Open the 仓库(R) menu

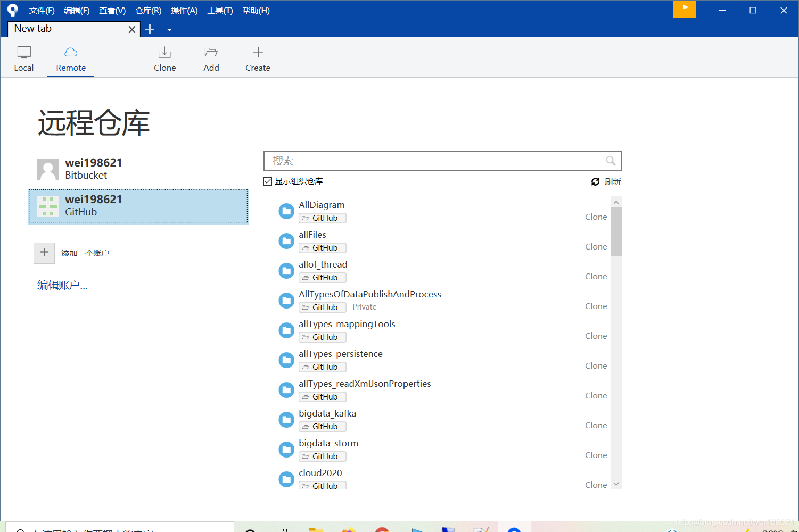[x=148, y=11]
